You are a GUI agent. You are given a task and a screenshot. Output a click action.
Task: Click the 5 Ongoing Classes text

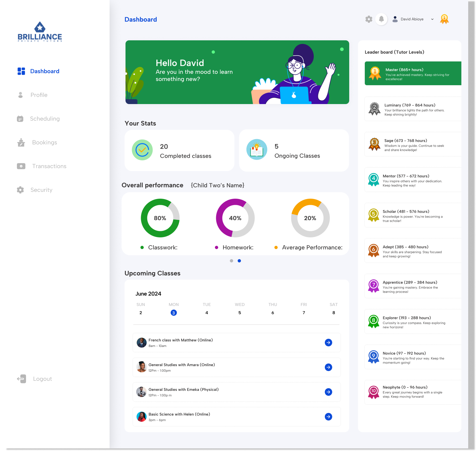[297, 151]
